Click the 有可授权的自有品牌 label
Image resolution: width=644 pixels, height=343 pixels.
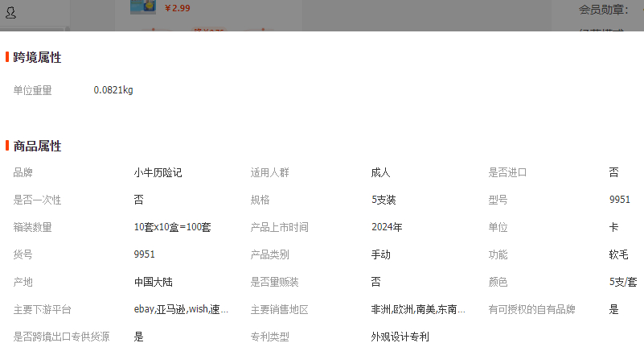tap(532, 309)
